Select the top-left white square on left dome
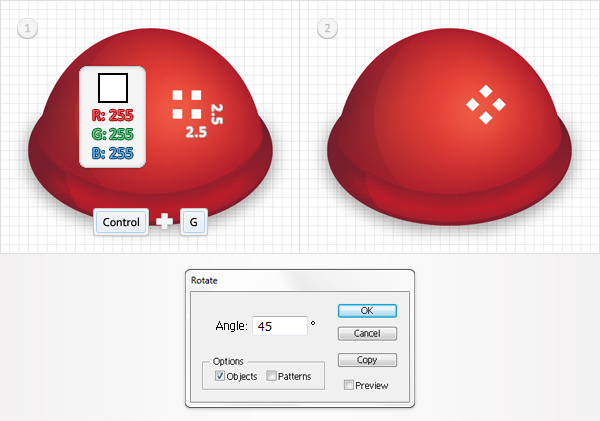Screen dimensions: 600x421 [177, 95]
